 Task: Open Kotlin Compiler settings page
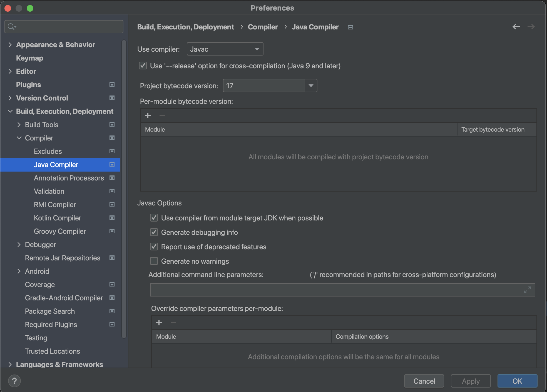pyautogui.click(x=57, y=218)
